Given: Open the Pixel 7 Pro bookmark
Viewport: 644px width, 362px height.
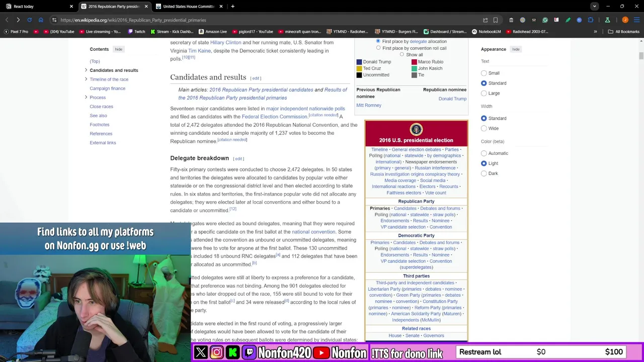Looking at the screenshot, I should tap(16, 32).
